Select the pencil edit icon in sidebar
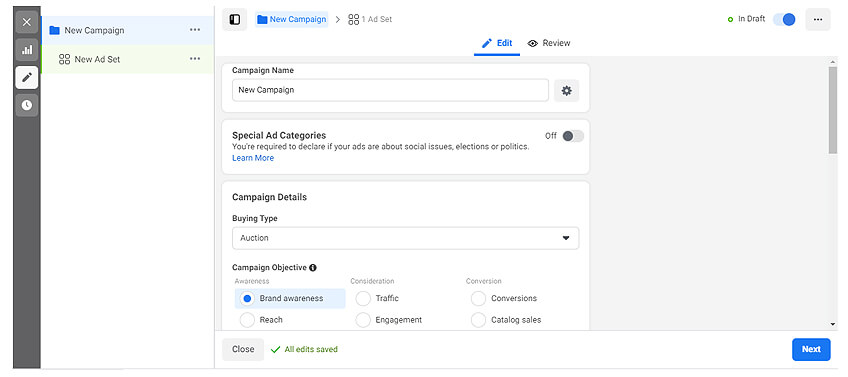The image size is (848, 377). click(26, 77)
